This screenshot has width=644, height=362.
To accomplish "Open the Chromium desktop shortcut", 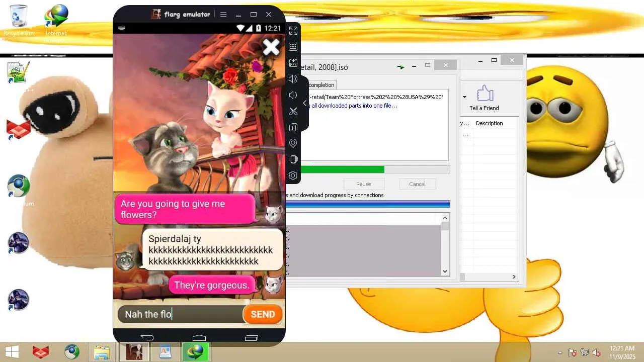I will tap(19, 187).
